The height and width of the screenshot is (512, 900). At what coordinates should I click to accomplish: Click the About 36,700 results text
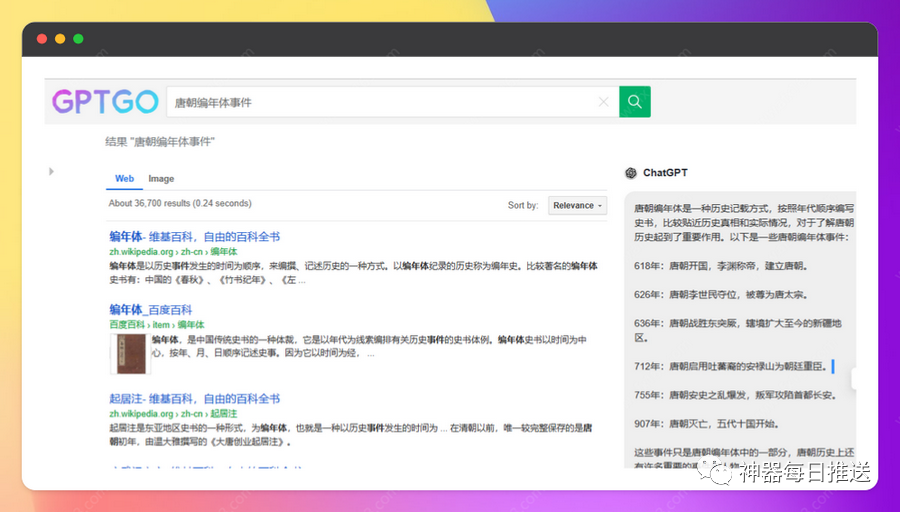pyautogui.click(x=180, y=203)
